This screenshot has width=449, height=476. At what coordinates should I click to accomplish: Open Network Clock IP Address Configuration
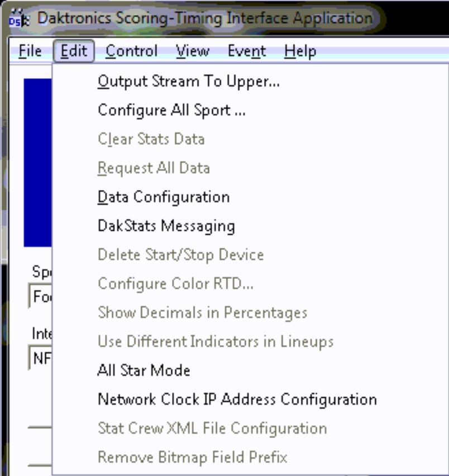click(x=237, y=399)
